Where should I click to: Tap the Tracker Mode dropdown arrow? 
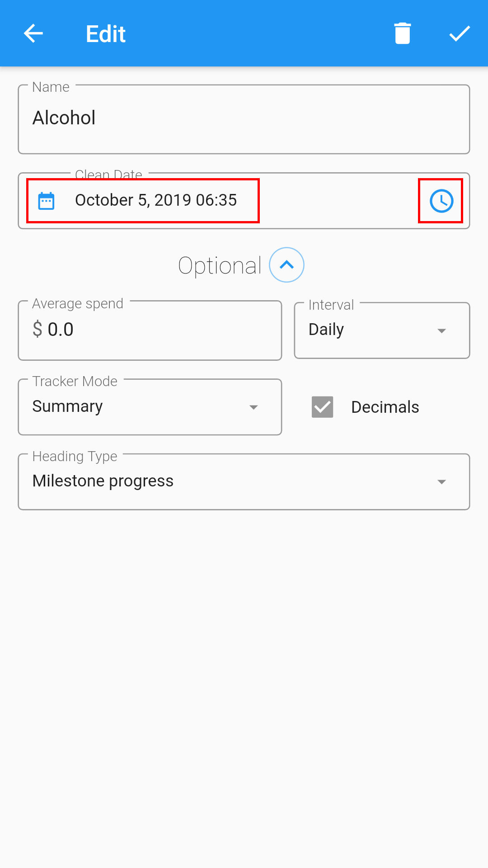(x=253, y=407)
